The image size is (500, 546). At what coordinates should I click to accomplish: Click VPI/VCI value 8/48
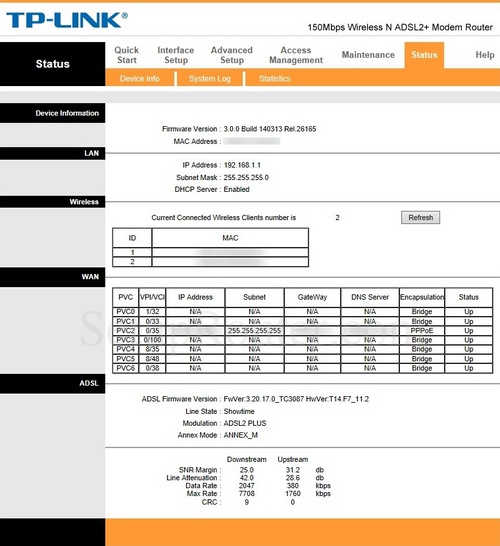pos(153,359)
